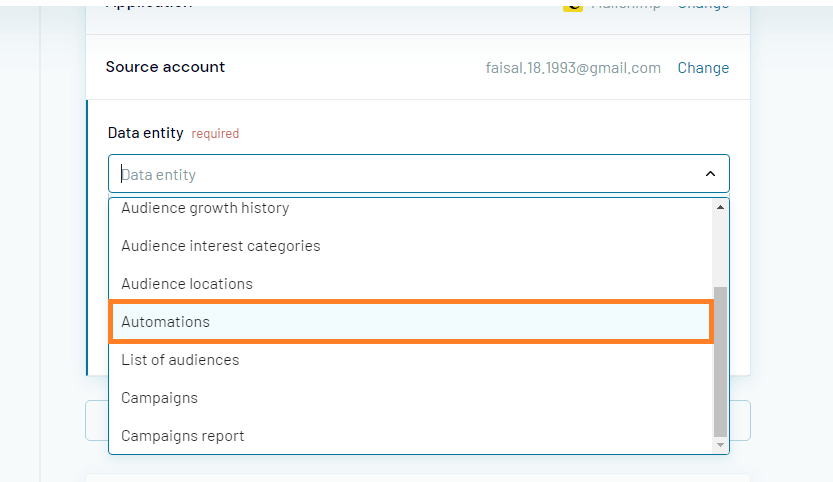Click Change link in the Application row

[703, 6]
